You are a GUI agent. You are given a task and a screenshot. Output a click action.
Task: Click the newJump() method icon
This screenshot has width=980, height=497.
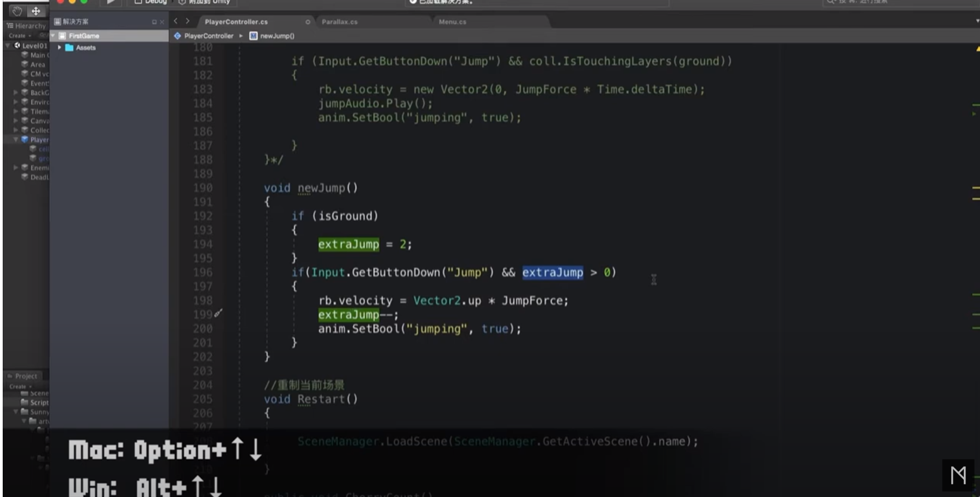253,36
